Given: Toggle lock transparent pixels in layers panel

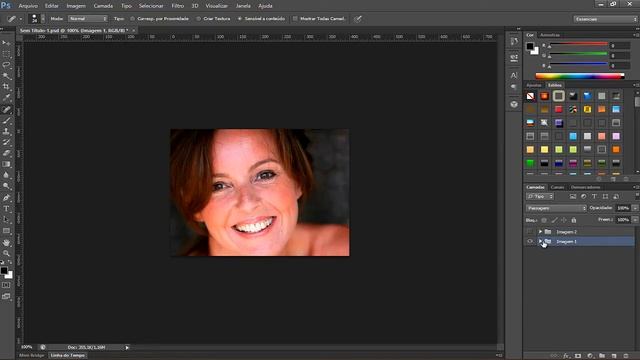Looking at the screenshot, I should [544, 220].
